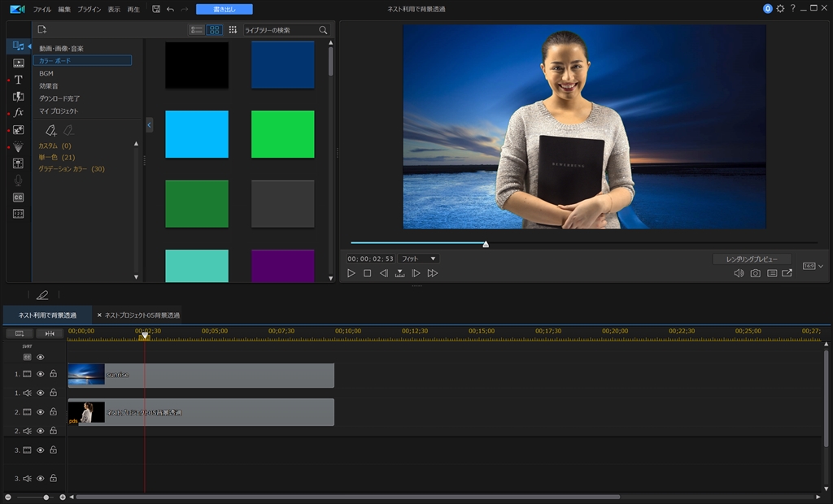Click the preview volume speaker icon
This screenshot has height=504, width=833.
point(739,273)
